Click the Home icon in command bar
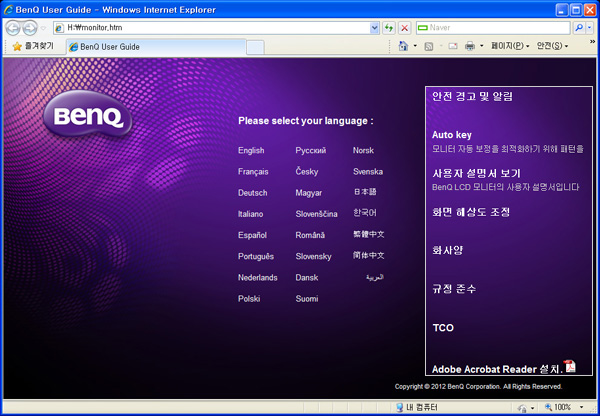 403,46
